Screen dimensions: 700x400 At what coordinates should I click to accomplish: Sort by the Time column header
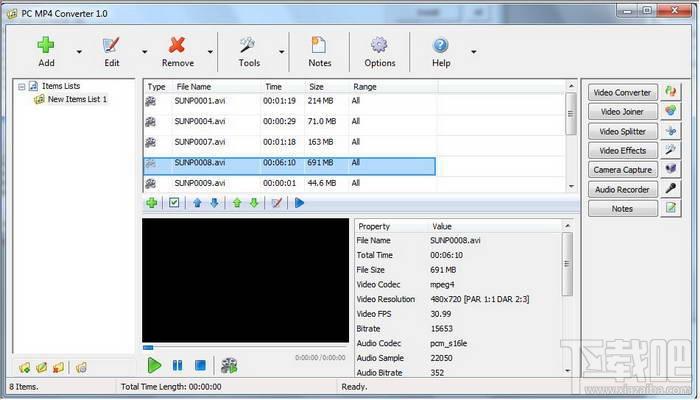coord(283,87)
